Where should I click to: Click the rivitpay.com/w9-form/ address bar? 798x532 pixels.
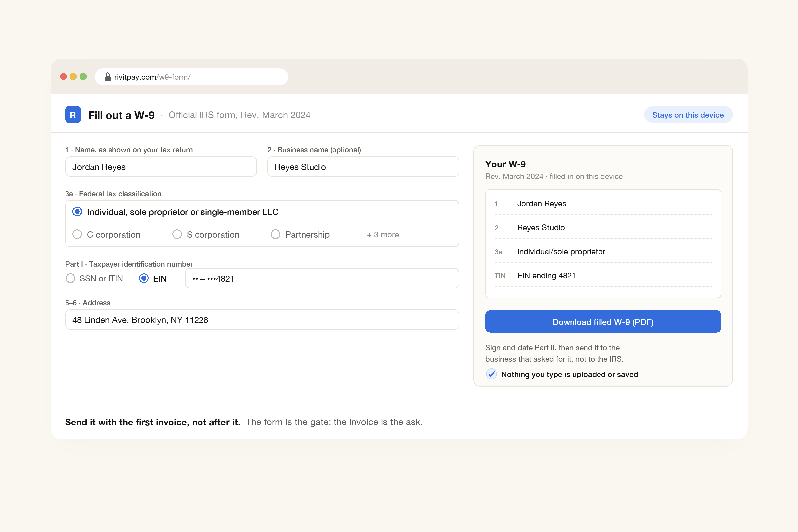192,77
